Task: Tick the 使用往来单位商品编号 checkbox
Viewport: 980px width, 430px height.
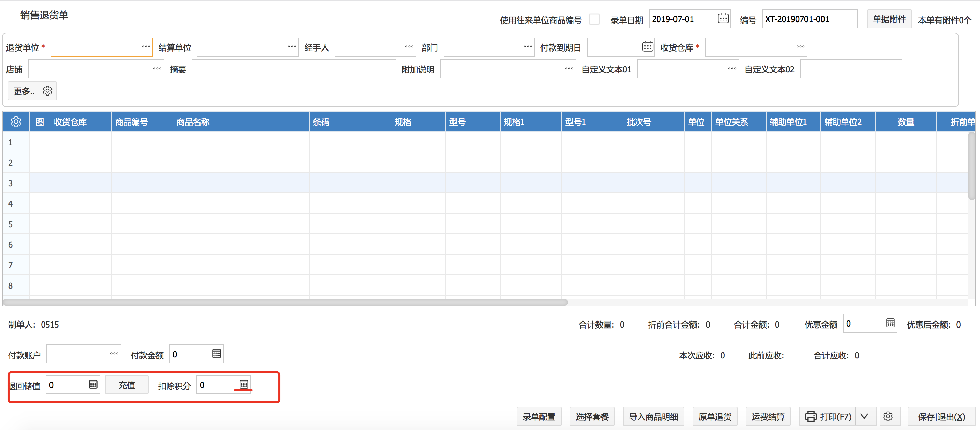Action: 594,19
